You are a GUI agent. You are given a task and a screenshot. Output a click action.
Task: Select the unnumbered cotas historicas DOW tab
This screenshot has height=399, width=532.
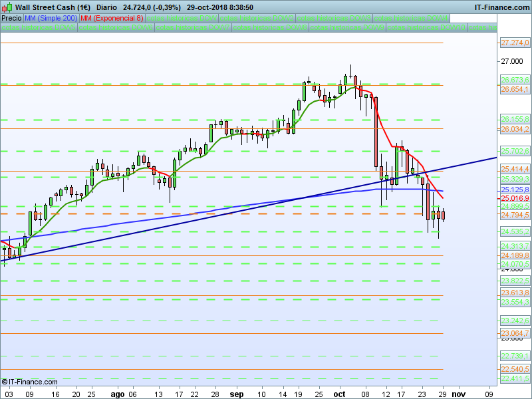(182, 18)
